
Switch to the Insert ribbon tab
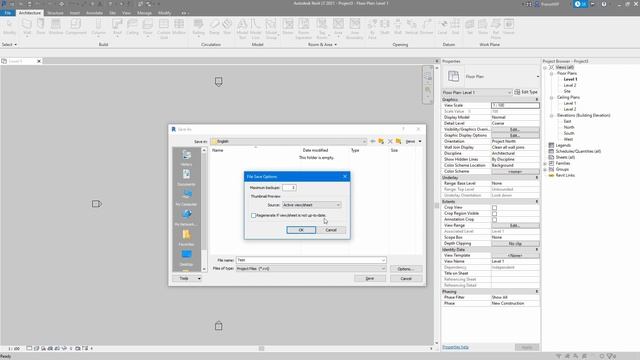click(75, 13)
